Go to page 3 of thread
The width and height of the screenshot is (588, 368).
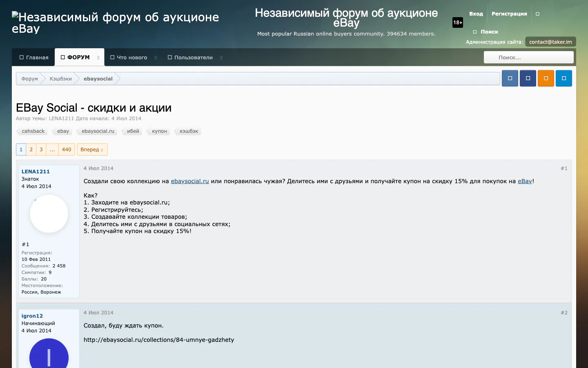[x=41, y=150]
